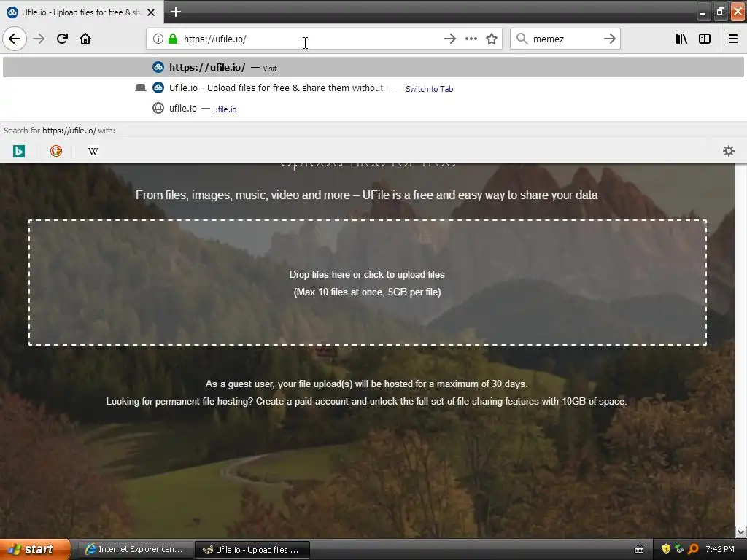Search with the DuckDuckGo engine icon
Image resolution: width=747 pixels, height=560 pixels.
click(56, 151)
